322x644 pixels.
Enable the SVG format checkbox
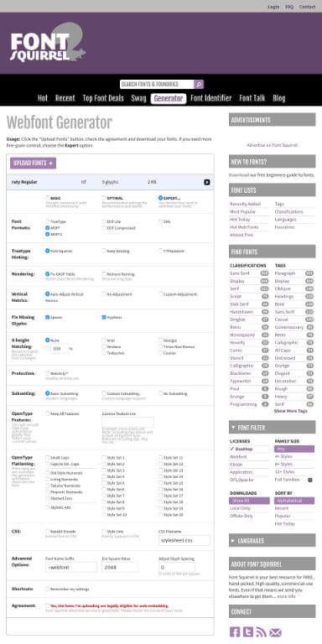(x=161, y=221)
